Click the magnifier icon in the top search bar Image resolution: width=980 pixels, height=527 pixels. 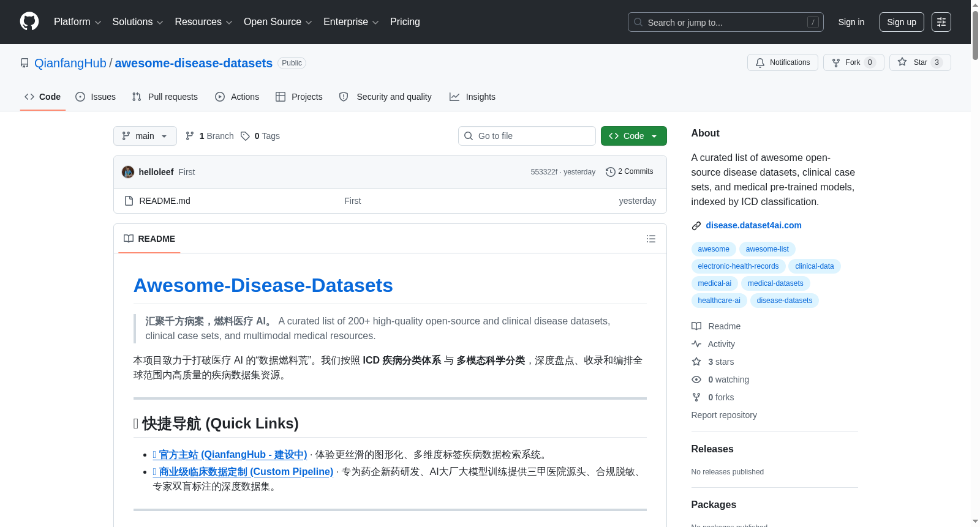[638, 22]
